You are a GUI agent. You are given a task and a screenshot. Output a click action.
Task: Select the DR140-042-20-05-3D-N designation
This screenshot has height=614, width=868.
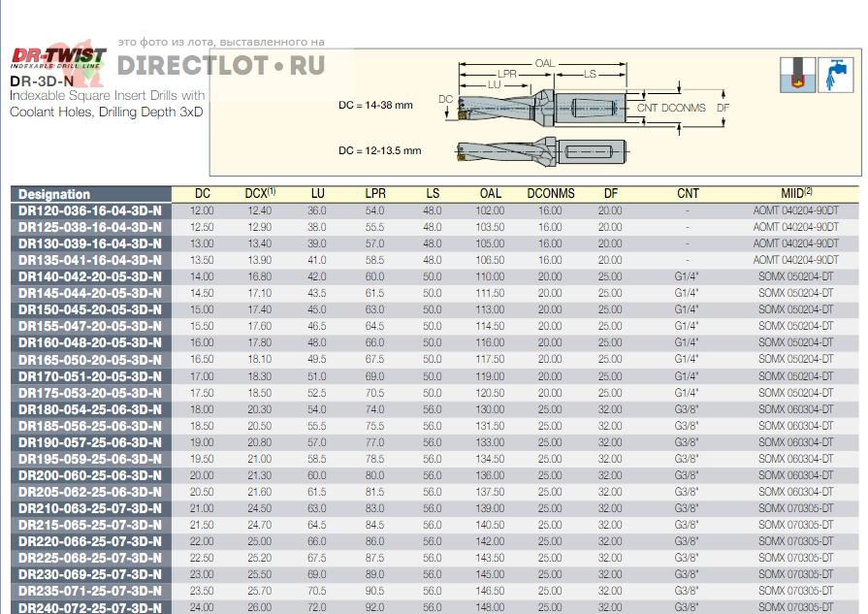90,276
